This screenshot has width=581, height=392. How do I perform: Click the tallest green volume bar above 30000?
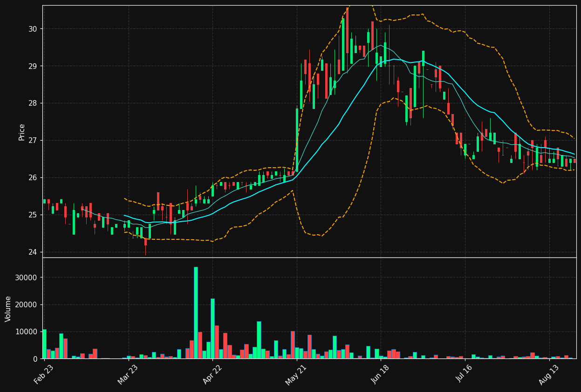point(196,313)
